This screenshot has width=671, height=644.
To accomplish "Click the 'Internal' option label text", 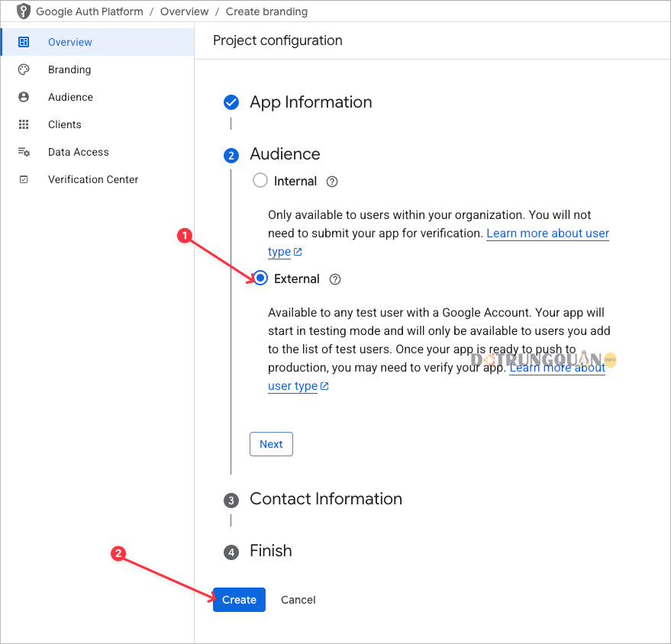I will click(x=295, y=182).
